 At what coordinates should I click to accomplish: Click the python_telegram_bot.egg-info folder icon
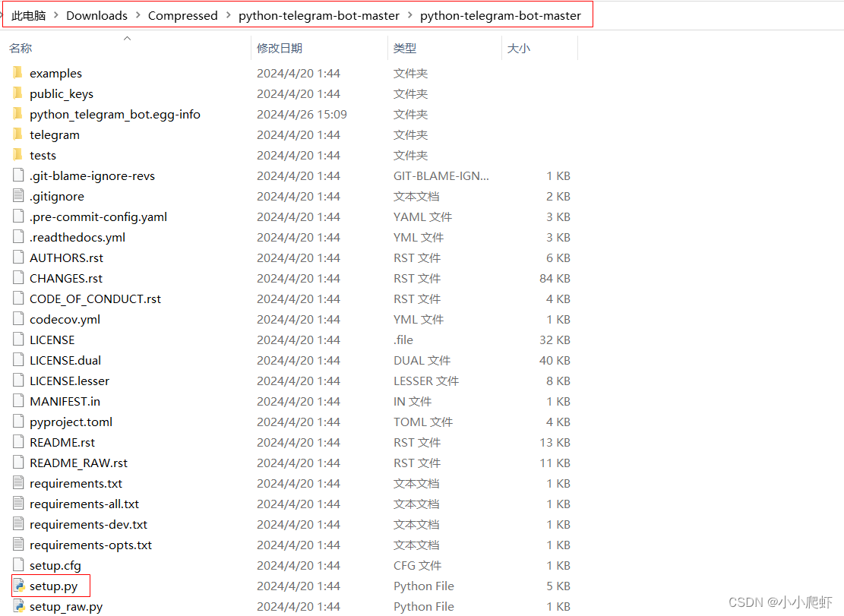pos(17,113)
